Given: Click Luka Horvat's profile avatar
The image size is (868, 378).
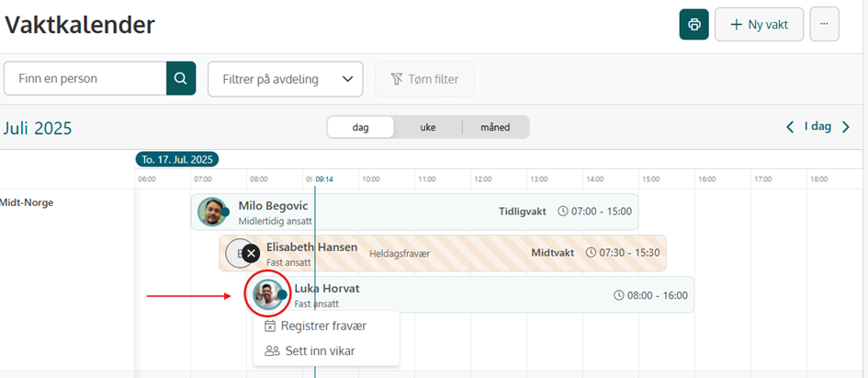Looking at the screenshot, I should [268, 294].
